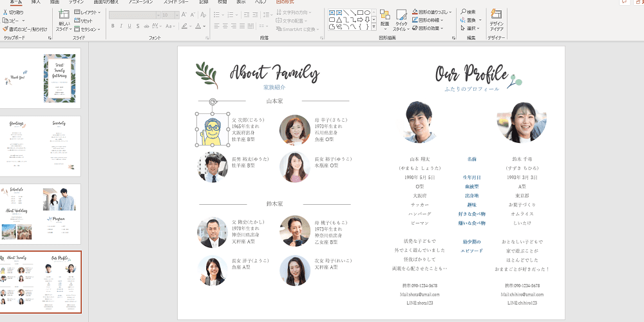644x322 pixels.
Task: Open the Picture Format (図の形式) tab
Action: tap(285, 2)
